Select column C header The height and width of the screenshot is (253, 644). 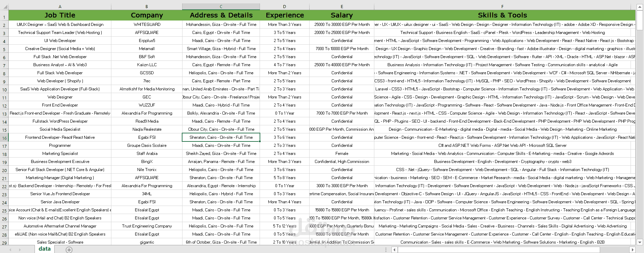(221, 7)
